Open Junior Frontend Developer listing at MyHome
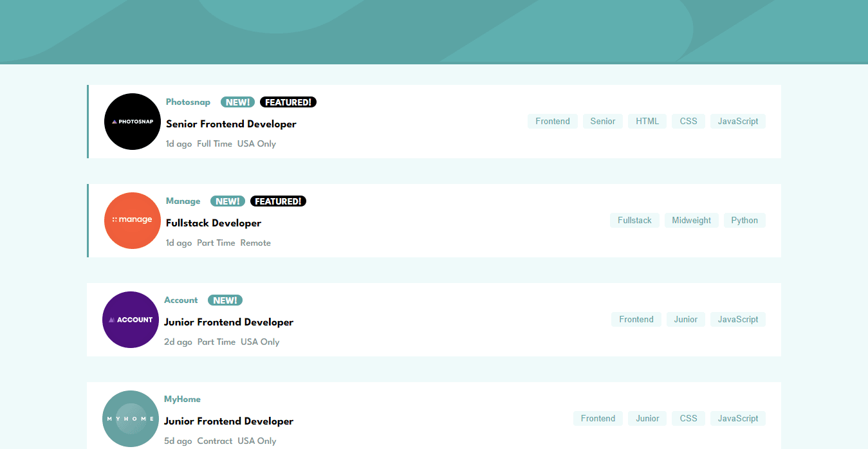This screenshot has height=449, width=868. coord(228,421)
